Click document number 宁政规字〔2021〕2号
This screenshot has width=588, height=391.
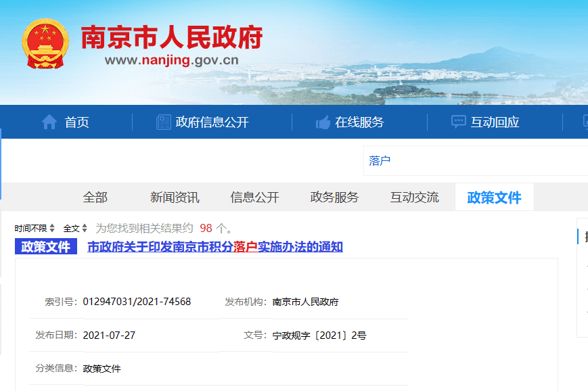click(319, 335)
